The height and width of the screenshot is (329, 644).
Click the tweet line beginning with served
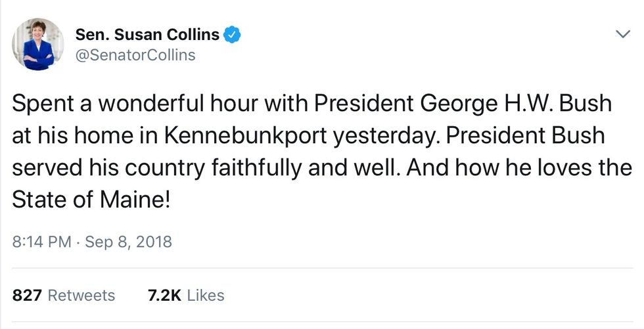pyautogui.click(x=322, y=167)
